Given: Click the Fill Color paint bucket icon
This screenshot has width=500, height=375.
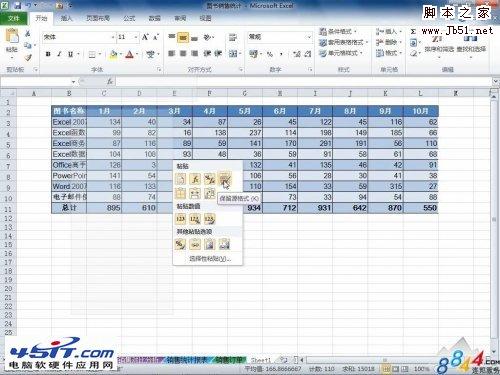Looking at the screenshot, I should [x=113, y=54].
